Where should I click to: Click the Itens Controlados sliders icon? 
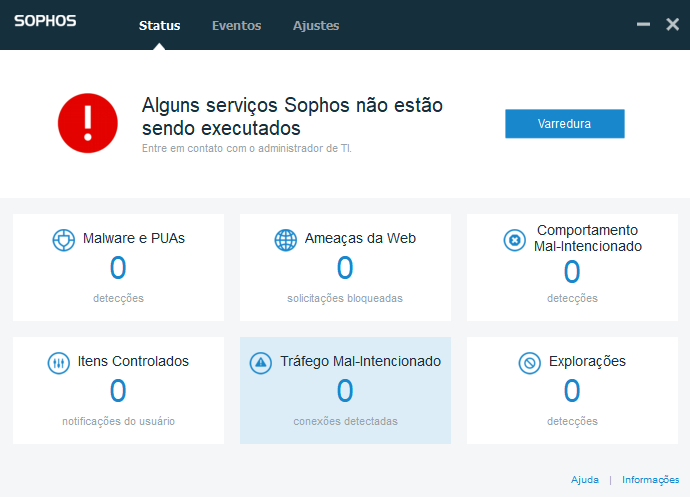tap(59, 363)
